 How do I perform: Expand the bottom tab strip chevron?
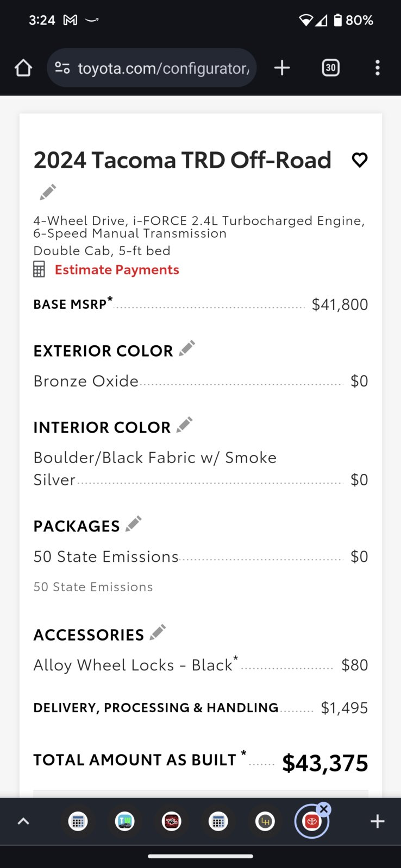pos(23,821)
